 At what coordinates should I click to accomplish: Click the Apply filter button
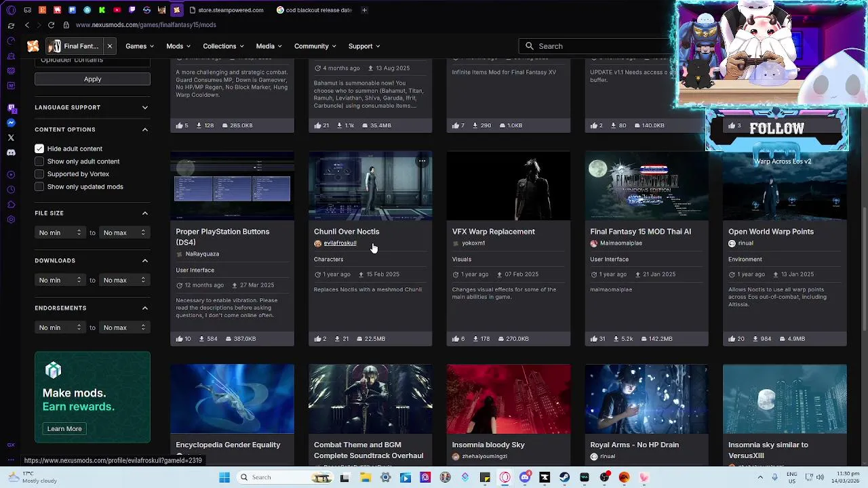click(x=92, y=79)
